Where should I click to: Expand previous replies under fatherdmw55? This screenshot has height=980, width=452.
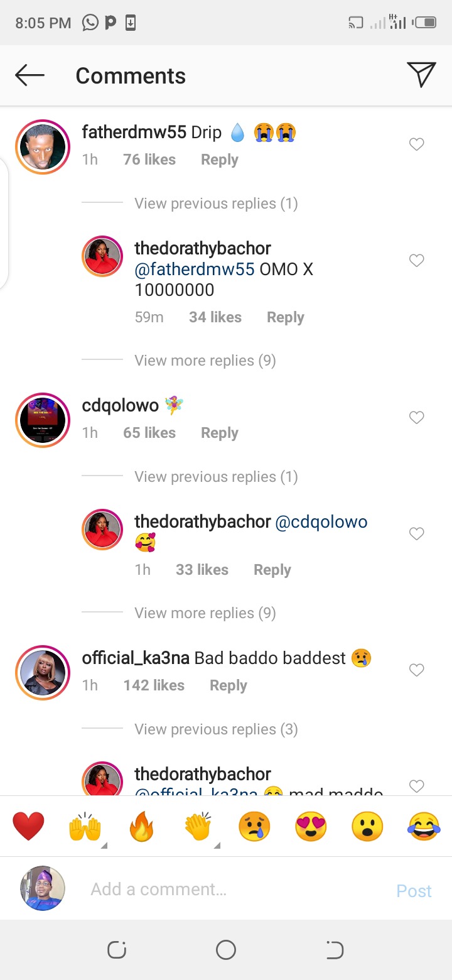click(x=216, y=204)
